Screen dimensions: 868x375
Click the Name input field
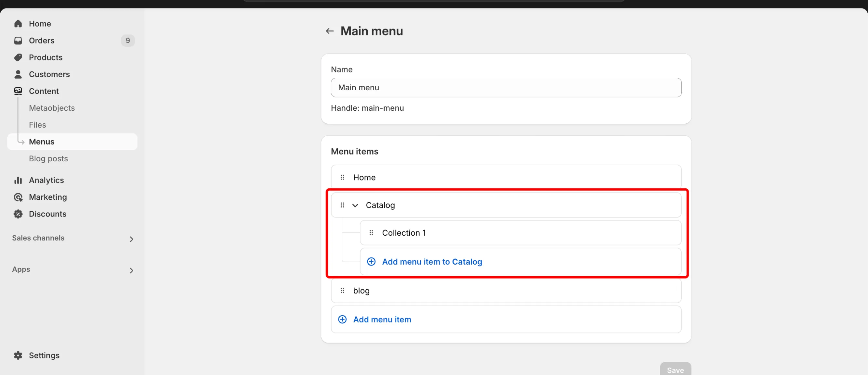[506, 88]
